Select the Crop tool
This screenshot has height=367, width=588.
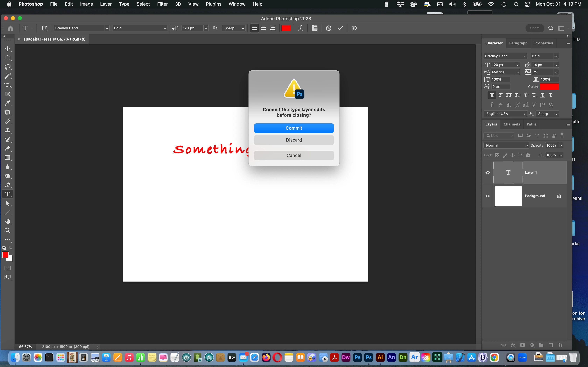click(8, 85)
